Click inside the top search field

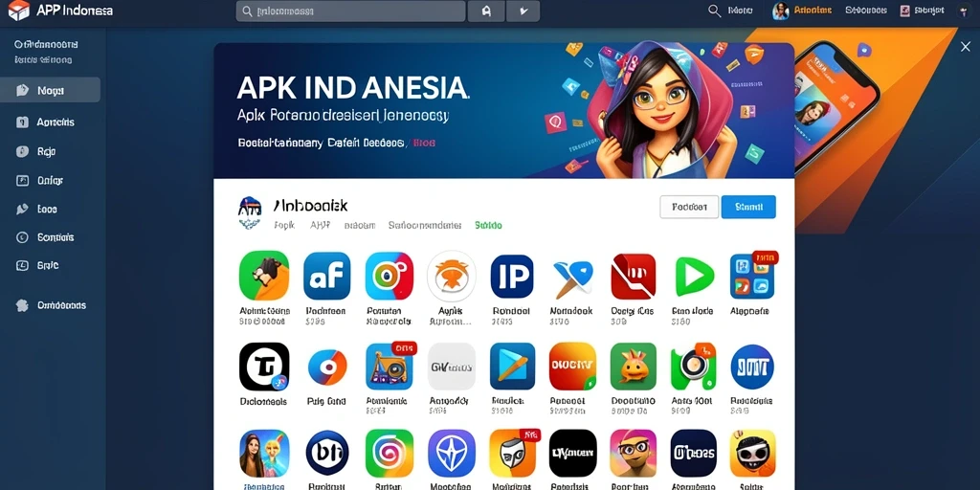coord(350,11)
